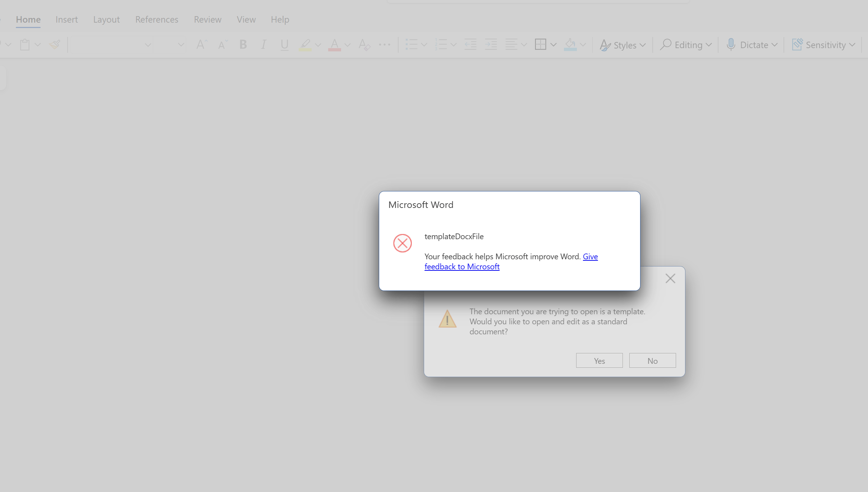Expand bullet library arrow
868x492 pixels.
(424, 45)
